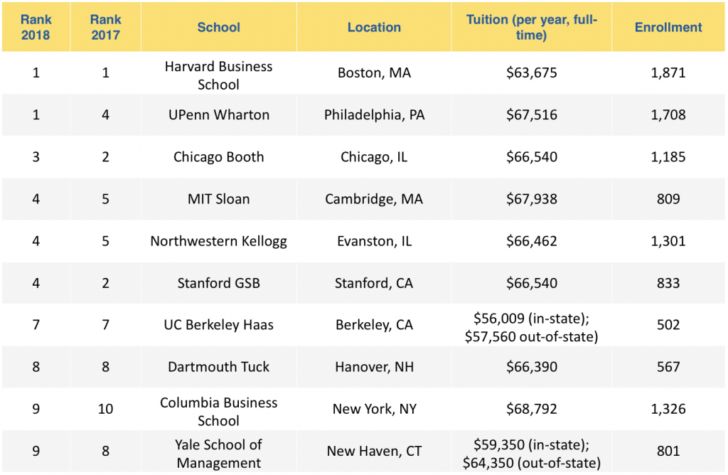Click the Philadelphia, PA location cell
Screen dimensions: 728x475
[x=374, y=115]
